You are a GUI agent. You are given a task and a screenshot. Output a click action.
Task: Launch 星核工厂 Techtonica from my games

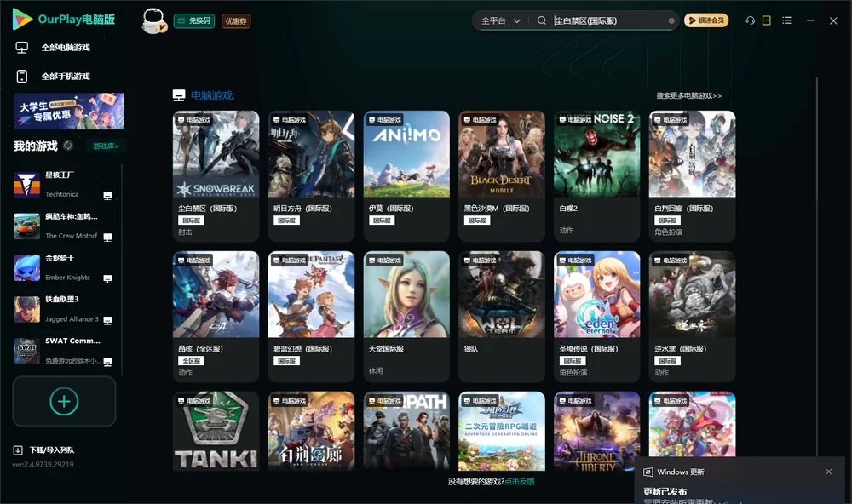point(63,184)
